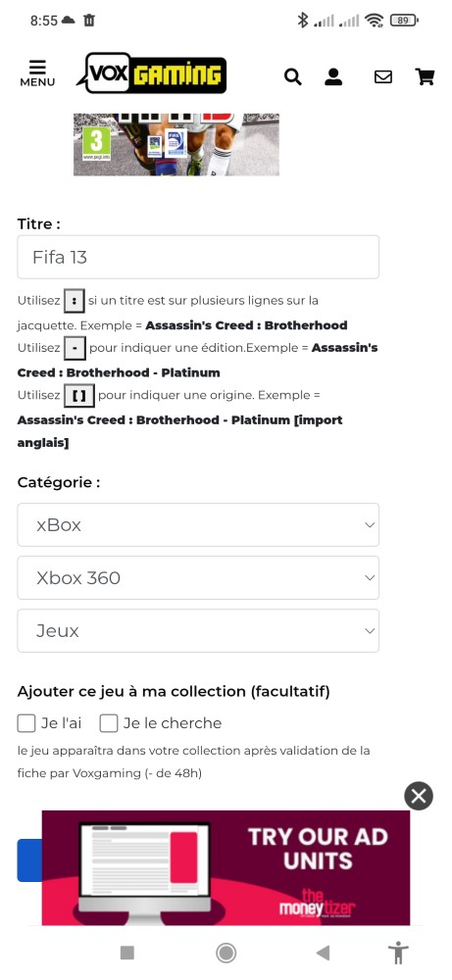Check the "Je le cherche" checkbox
Image resolution: width=452 pixels, height=980 pixels.
[x=109, y=724]
